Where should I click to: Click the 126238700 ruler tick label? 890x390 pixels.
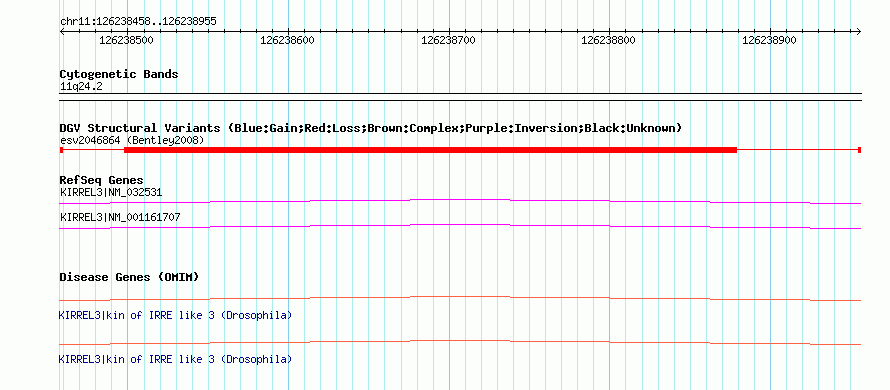(x=448, y=40)
